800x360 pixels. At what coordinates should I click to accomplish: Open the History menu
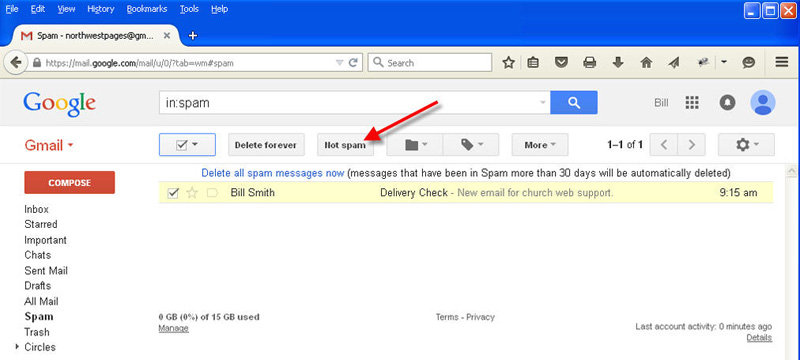(101, 9)
